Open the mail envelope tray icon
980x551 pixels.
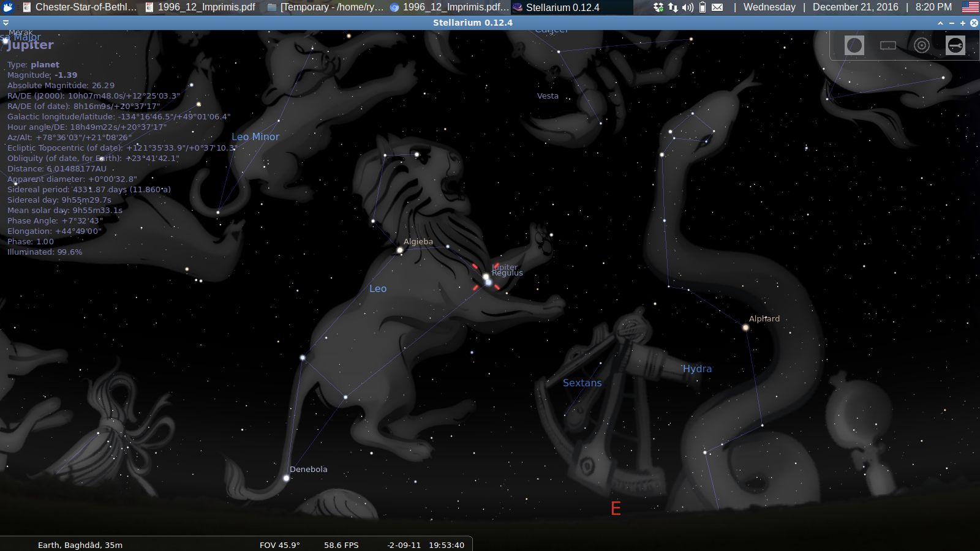[717, 7]
